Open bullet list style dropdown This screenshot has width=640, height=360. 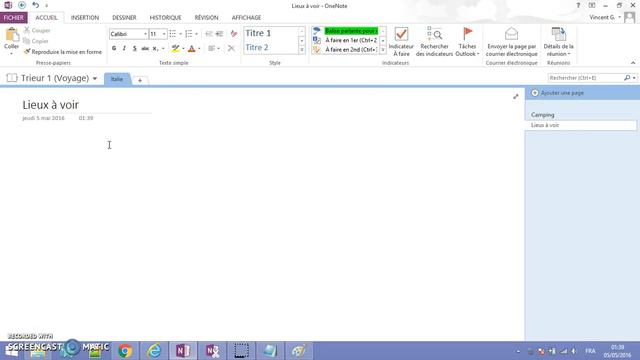[180, 34]
